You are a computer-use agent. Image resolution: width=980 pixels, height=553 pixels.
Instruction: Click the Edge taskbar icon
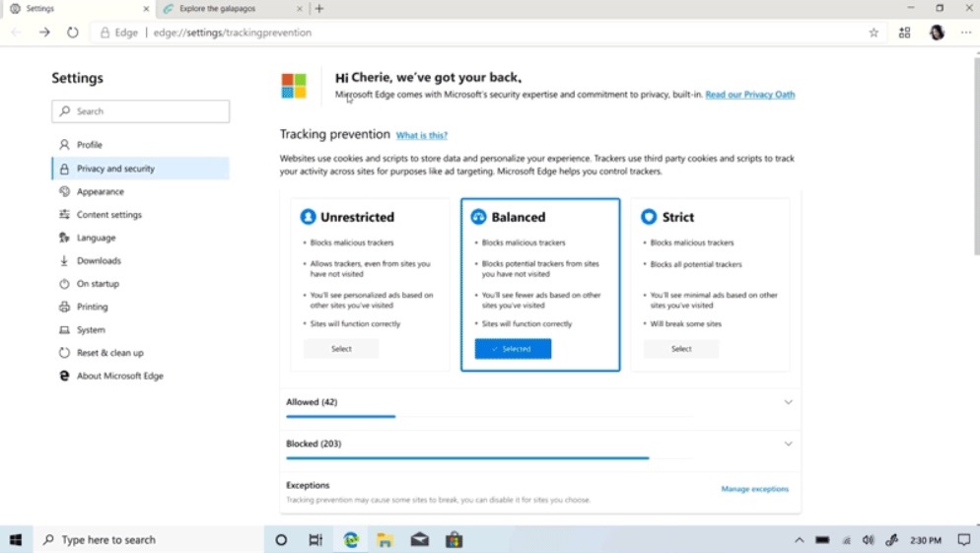351,540
